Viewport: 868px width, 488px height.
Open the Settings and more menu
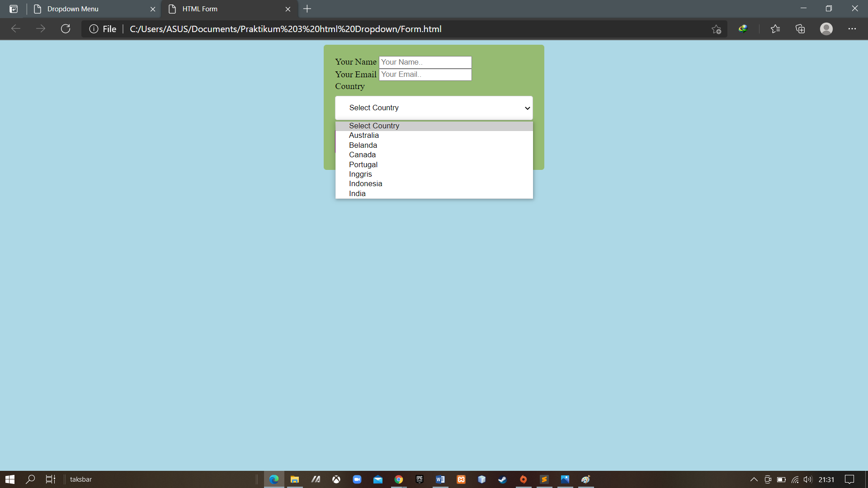coord(853,28)
